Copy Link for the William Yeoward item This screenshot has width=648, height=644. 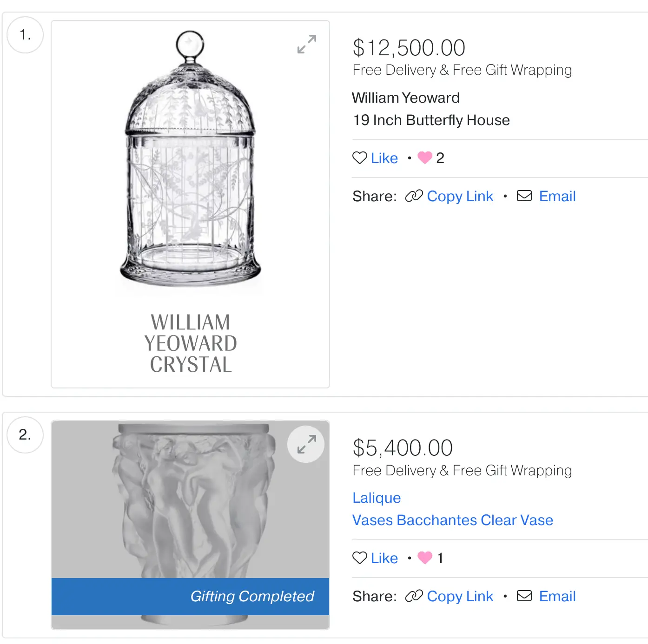click(460, 196)
